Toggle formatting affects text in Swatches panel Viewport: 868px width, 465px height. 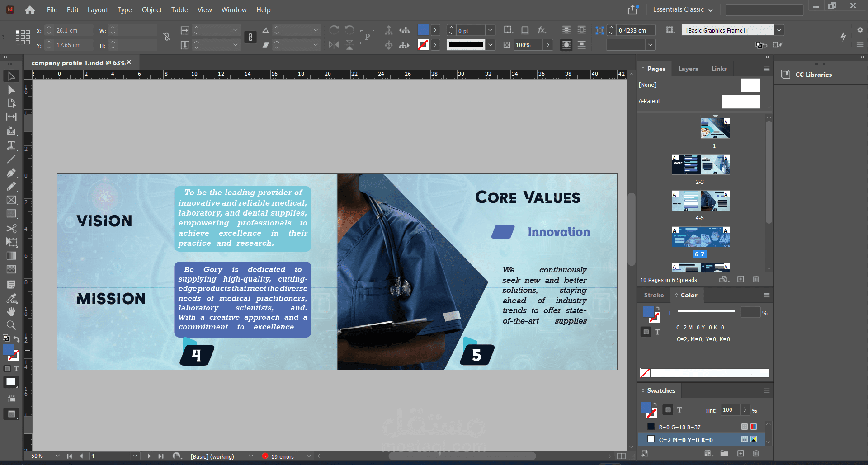pyautogui.click(x=679, y=410)
